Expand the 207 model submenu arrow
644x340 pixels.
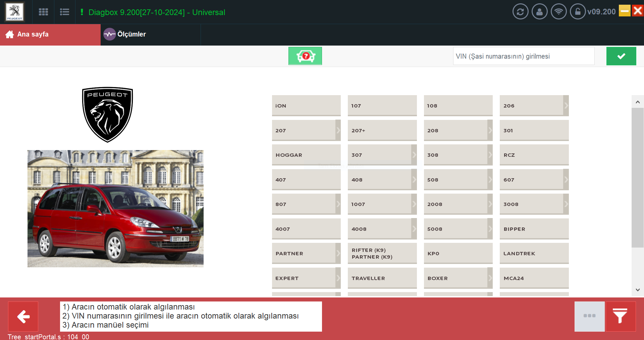(338, 130)
